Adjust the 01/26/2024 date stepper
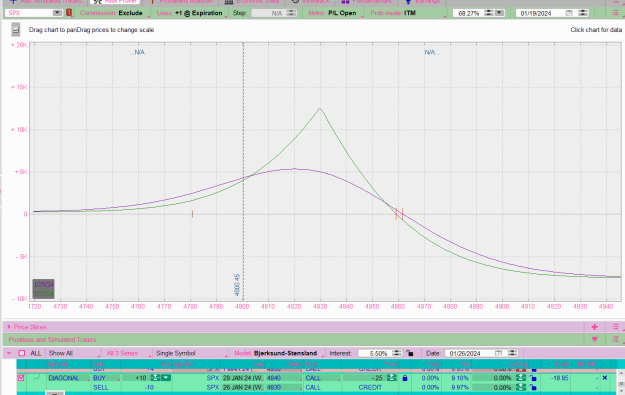The width and height of the screenshot is (625, 395). pos(512,353)
